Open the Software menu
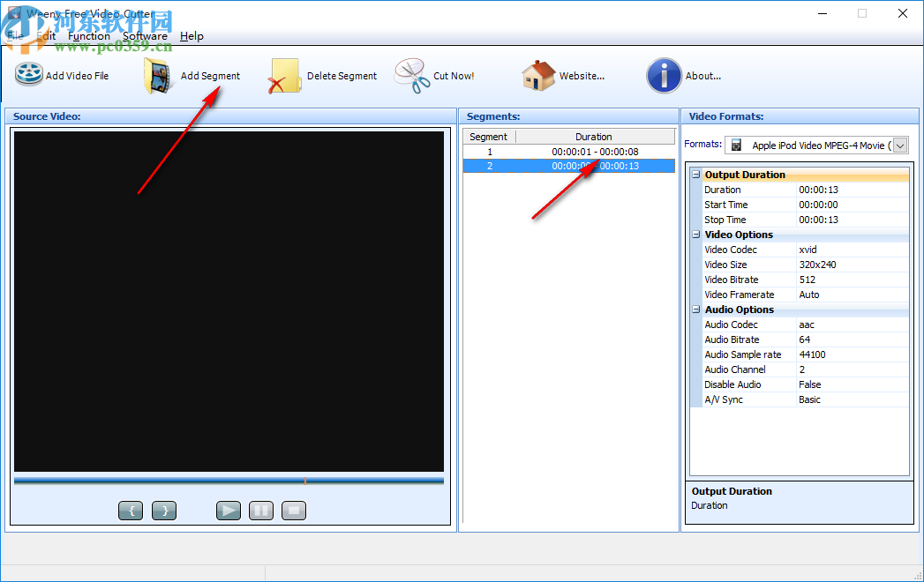This screenshot has width=924, height=582. pos(145,36)
